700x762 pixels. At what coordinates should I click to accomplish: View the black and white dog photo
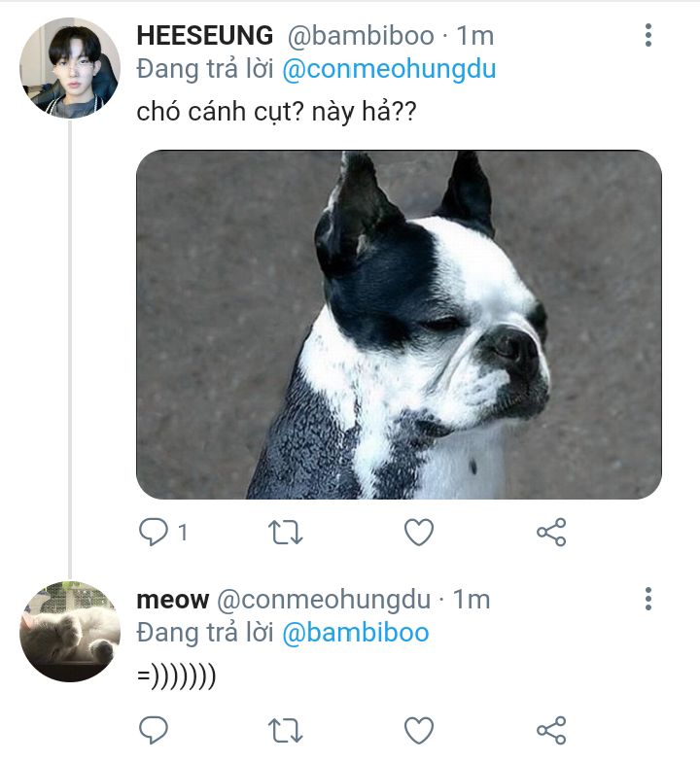coord(399,325)
